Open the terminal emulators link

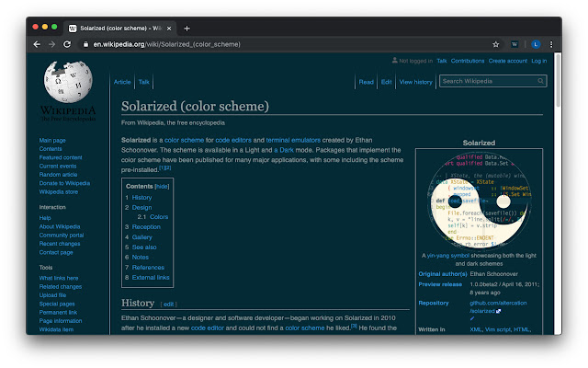click(x=293, y=141)
